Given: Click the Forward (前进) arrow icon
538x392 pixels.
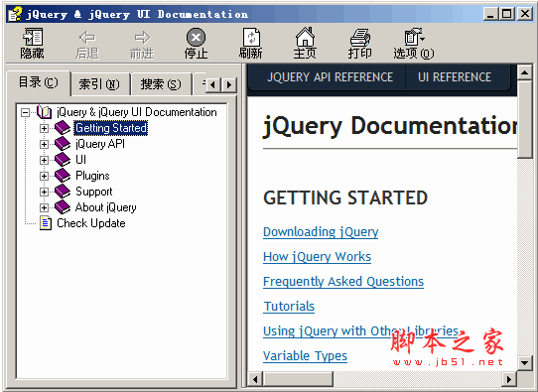Looking at the screenshot, I should tap(142, 37).
